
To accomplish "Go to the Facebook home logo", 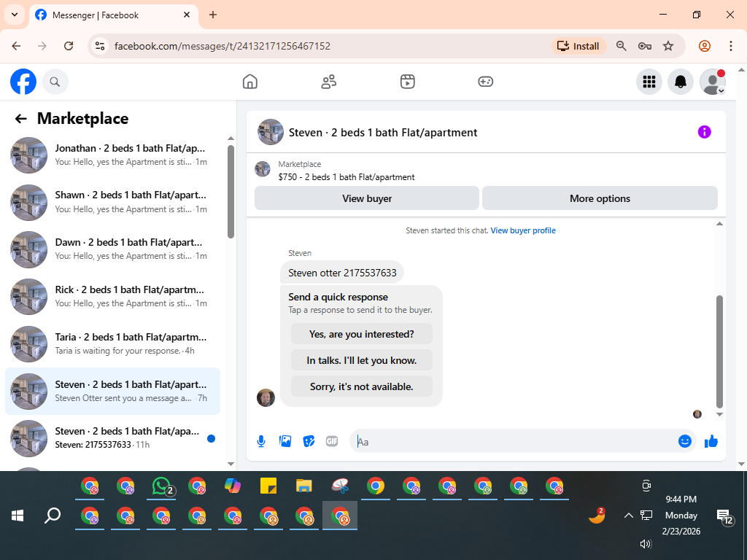I will point(23,82).
